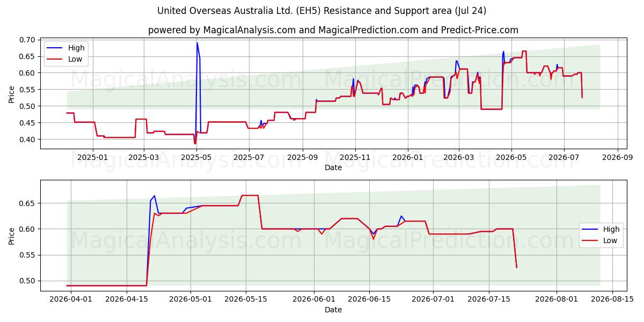
Task: Click the 2025-05 x-axis label in top chart
Action: point(196,157)
